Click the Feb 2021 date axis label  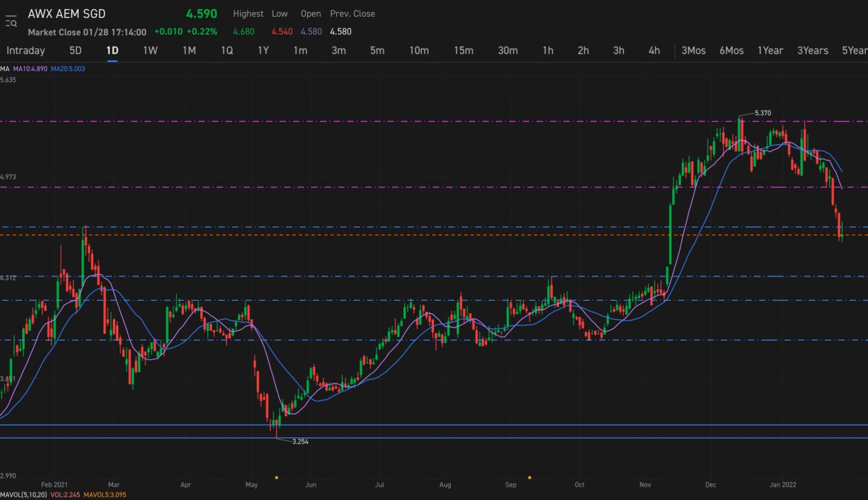click(x=54, y=485)
